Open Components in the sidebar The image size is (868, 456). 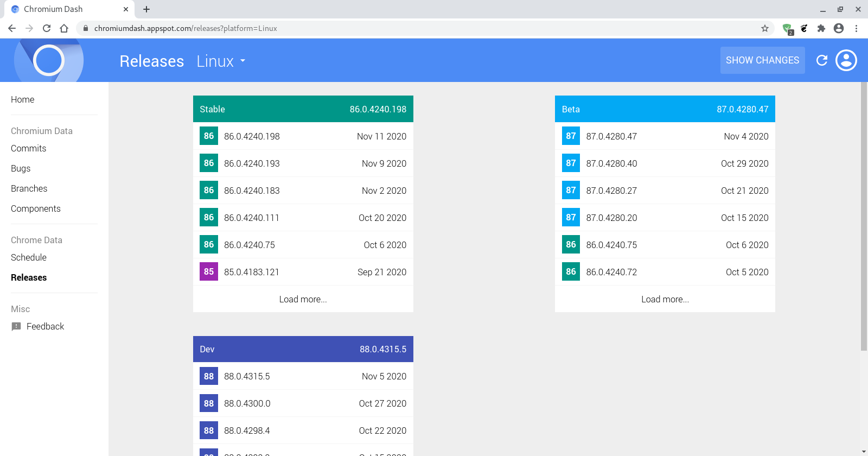(36, 208)
